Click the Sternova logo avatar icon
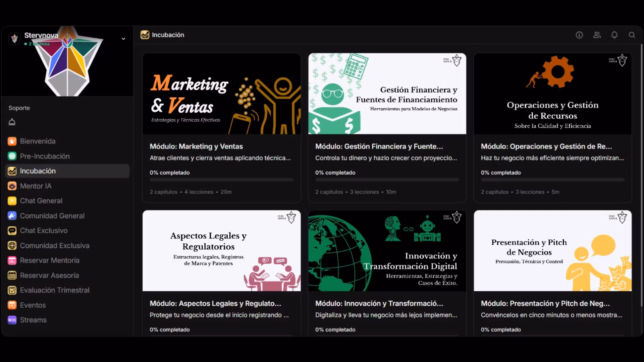The image size is (644, 362). 14,39
